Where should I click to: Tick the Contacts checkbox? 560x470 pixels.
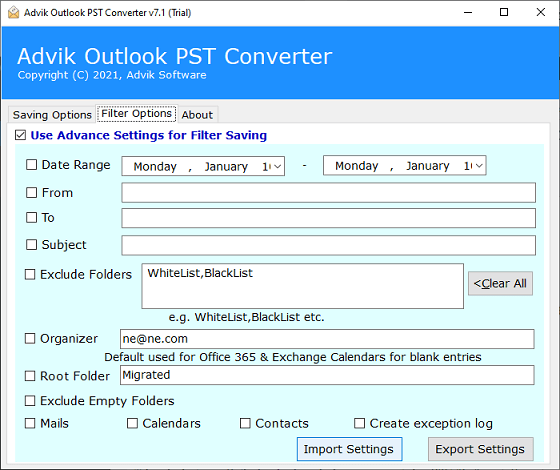click(245, 423)
